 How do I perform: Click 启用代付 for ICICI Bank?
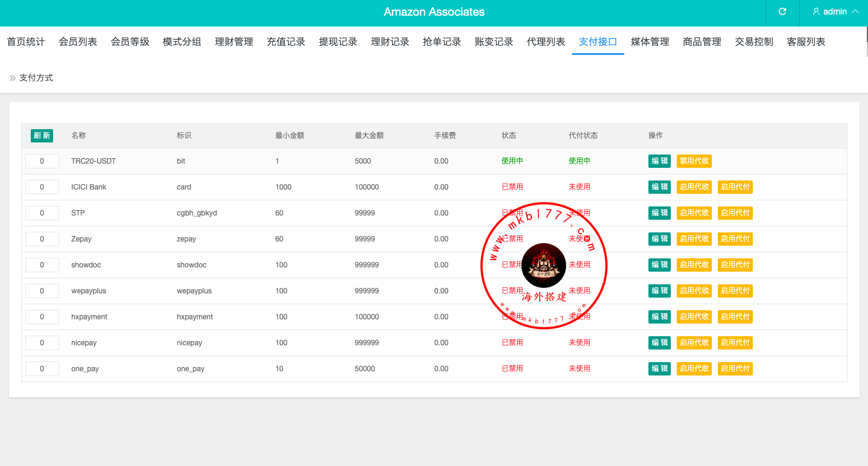[735, 187]
